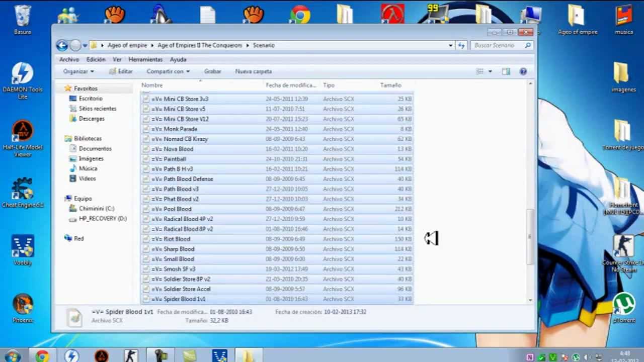Image resolution: width=644 pixels, height=362 pixels.
Task: Select the '=V= Paintball' file
Action: click(x=277, y=159)
